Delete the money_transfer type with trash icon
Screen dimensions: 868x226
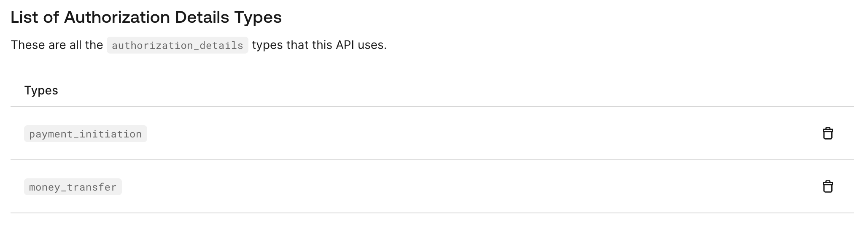pos(828,186)
